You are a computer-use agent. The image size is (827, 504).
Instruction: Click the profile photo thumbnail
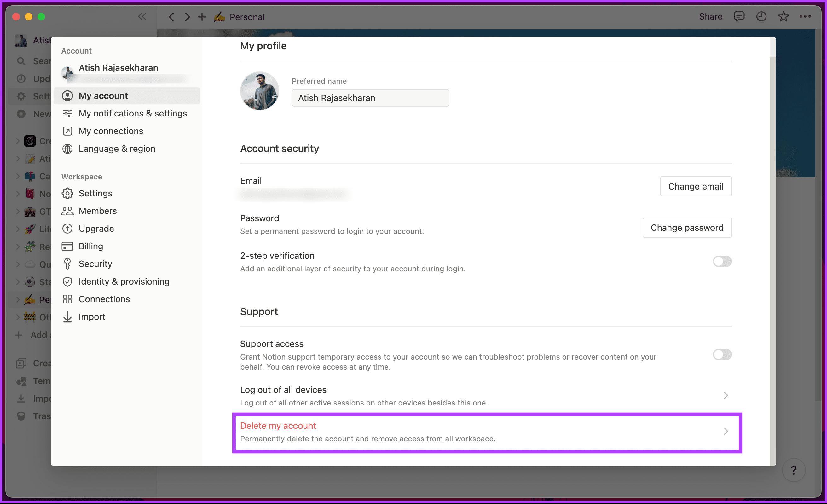(x=259, y=91)
